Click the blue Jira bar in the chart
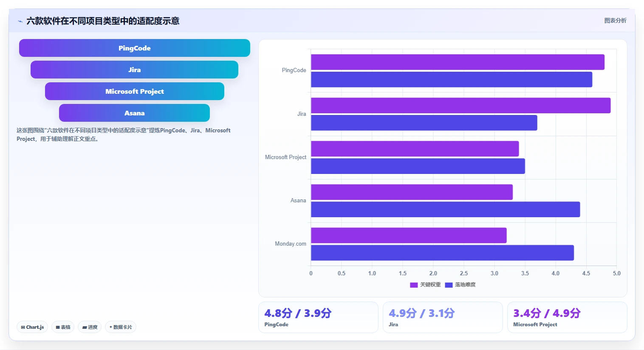This screenshot has width=644, height=350. (x=424, y=123)
